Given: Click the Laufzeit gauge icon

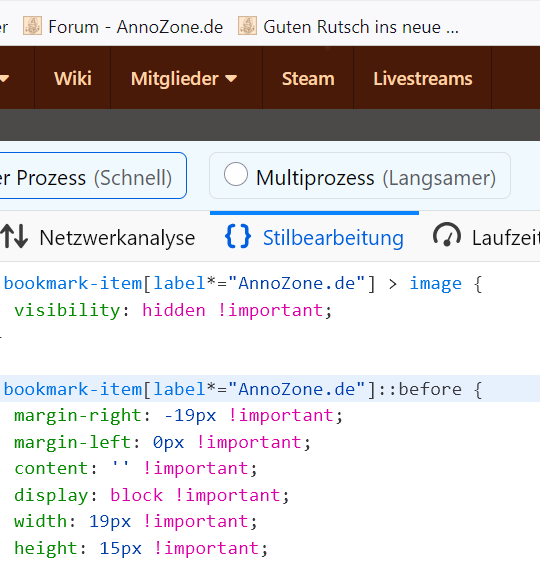Looking at the screenshot, I should click(x=447, y=235).
